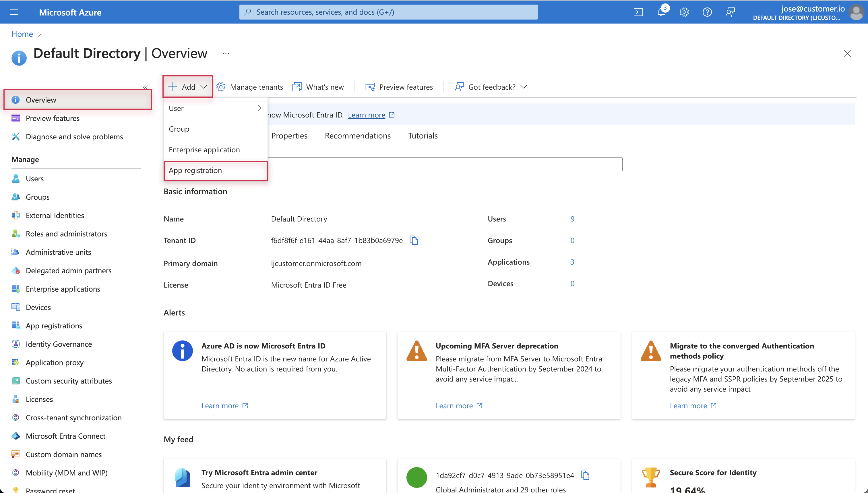This screenshot has height=493, width=868.
Task: Click the External Identities icon
Action: point(15,215)
